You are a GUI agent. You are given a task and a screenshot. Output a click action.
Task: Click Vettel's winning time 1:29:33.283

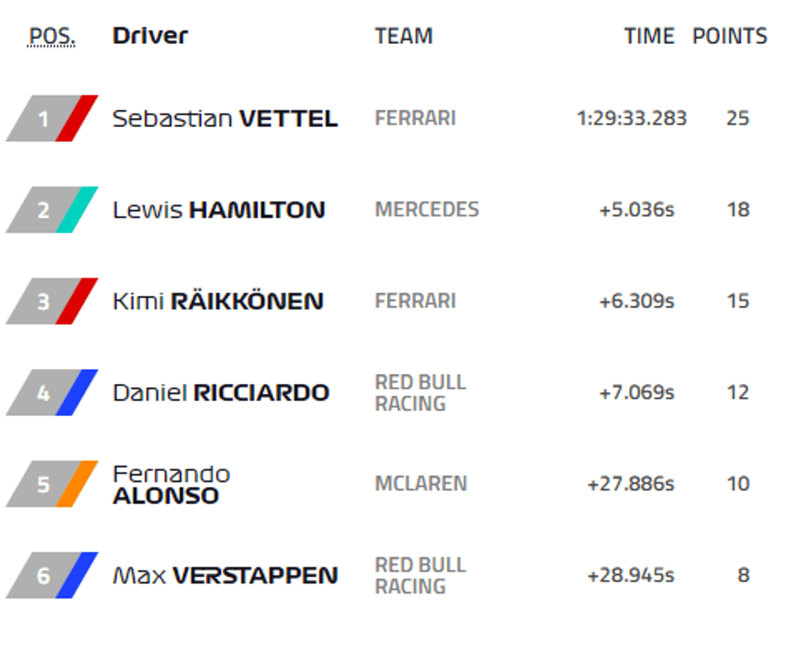pyautogui.click(x=631, y=119)
